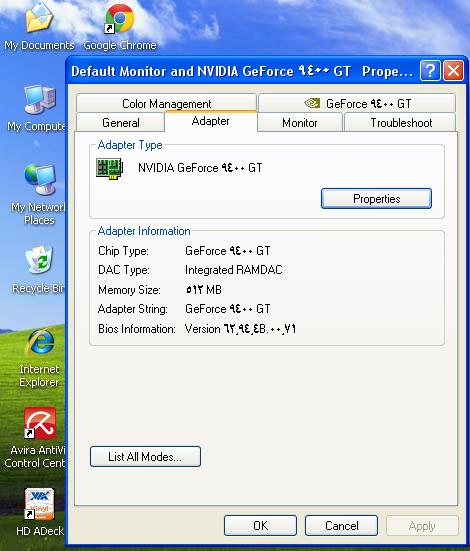This screenshot has width=470, height=551.
Task: Open the GeForce GT tab with NVIDIA logo
Action: (357, 103)
